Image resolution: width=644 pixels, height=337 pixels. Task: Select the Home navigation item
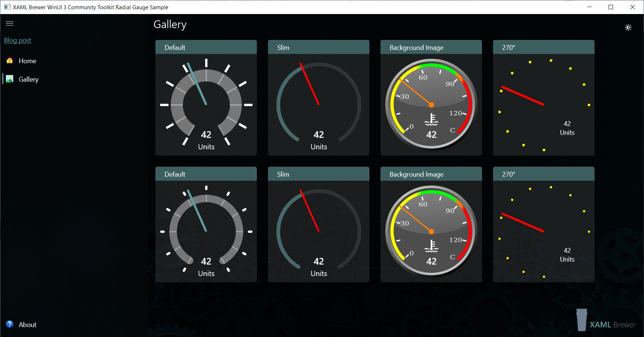[27, 61]
